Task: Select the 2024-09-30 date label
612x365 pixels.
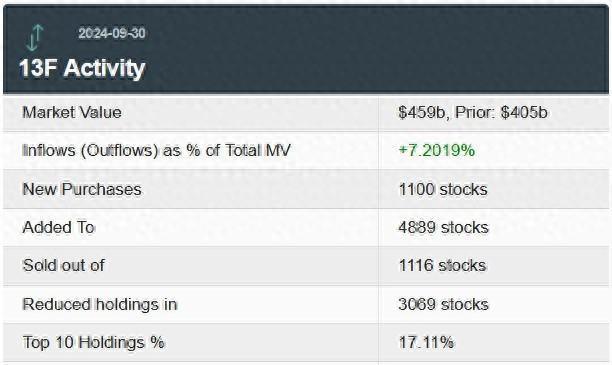Action: pos(112,33)
